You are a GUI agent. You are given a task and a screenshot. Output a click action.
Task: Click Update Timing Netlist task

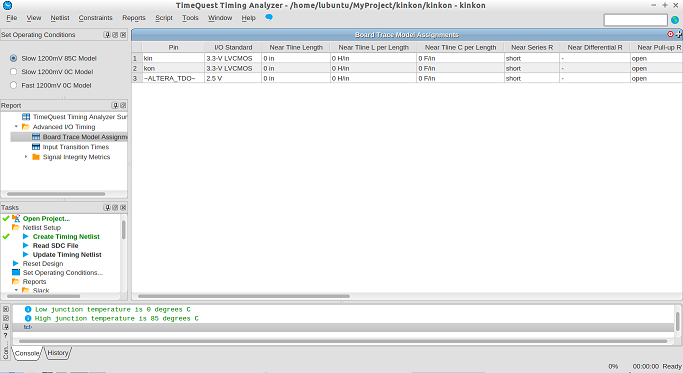[x=67, y=254]
